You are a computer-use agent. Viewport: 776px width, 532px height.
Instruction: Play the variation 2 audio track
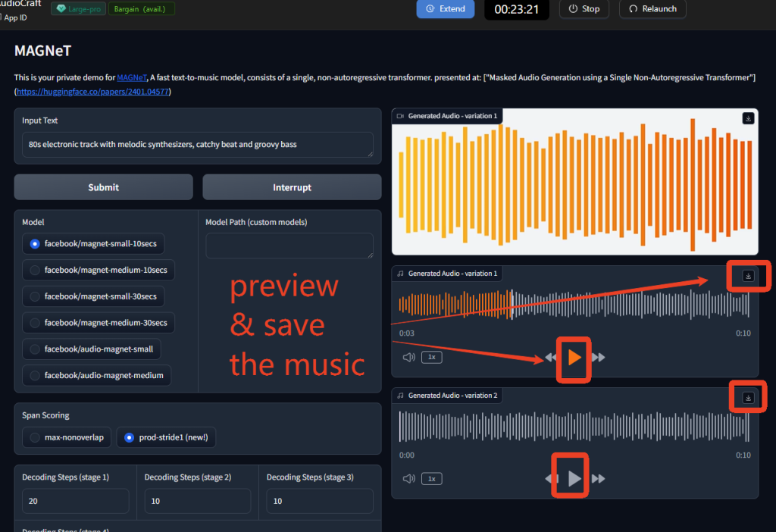(574, 478)
